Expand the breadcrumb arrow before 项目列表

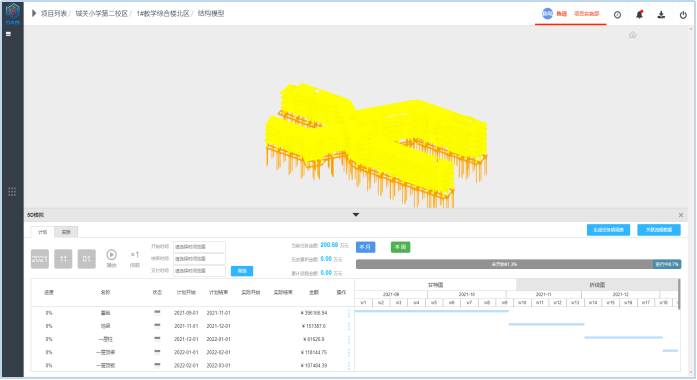click(x=34, y=13)
